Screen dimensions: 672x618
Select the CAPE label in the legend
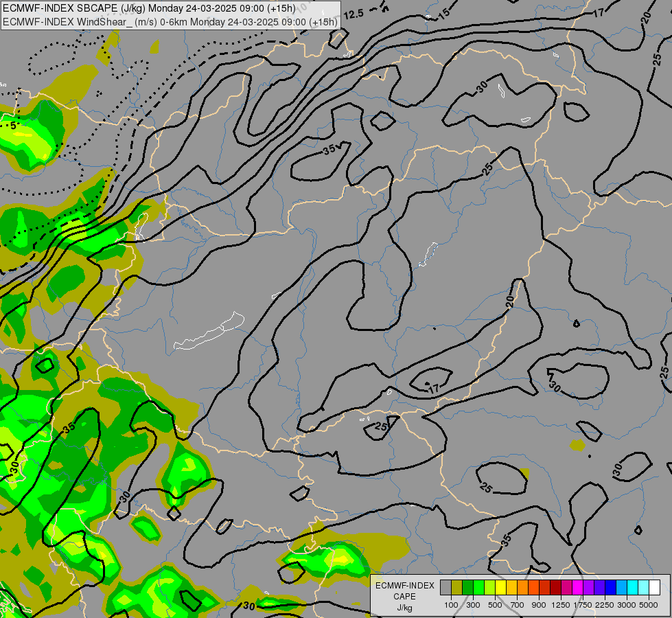[x=404, y=597]
